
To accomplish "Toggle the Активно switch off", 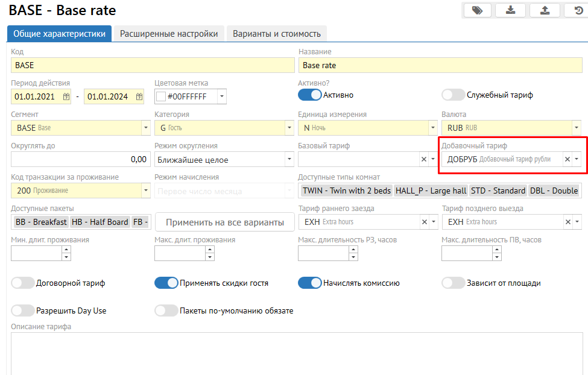I will click(310, 95).
